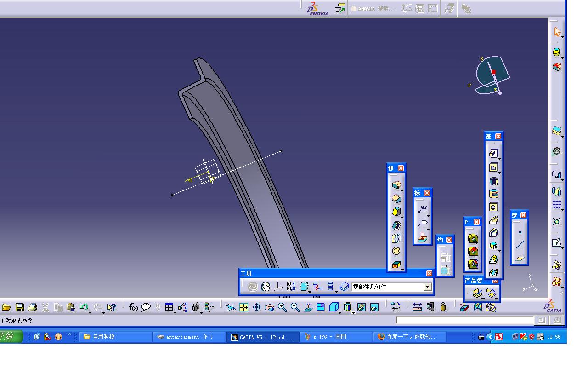Screen dimensions: 588x368
Task: Select the Shell tool
Action: click(396, 225)
